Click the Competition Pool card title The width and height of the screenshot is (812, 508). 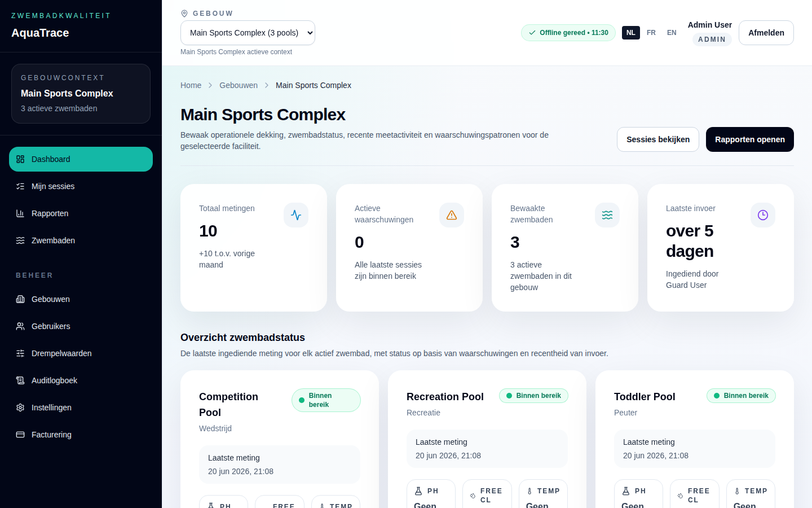(228, 405)
